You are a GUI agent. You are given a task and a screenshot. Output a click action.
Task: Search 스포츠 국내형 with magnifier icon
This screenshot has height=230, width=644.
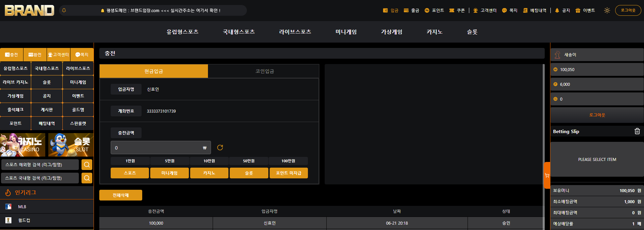[x=87, y=178]
